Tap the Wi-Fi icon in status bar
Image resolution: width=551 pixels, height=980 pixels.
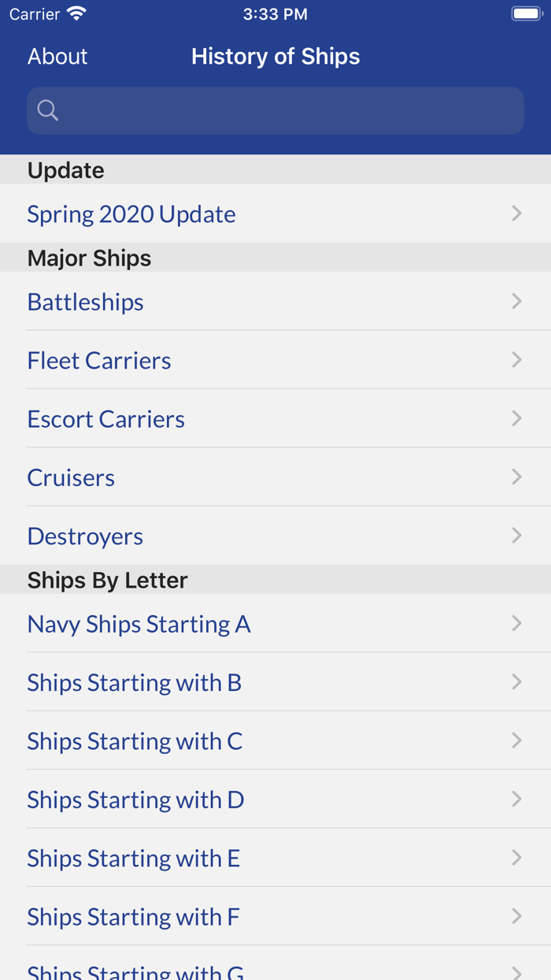coord(75,13)
